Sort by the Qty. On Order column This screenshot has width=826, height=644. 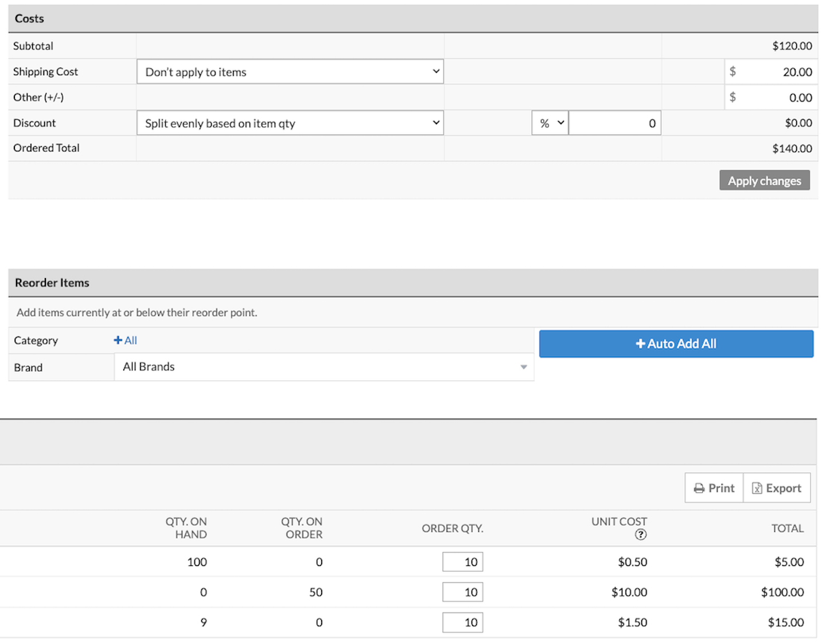tap(302, 528)
